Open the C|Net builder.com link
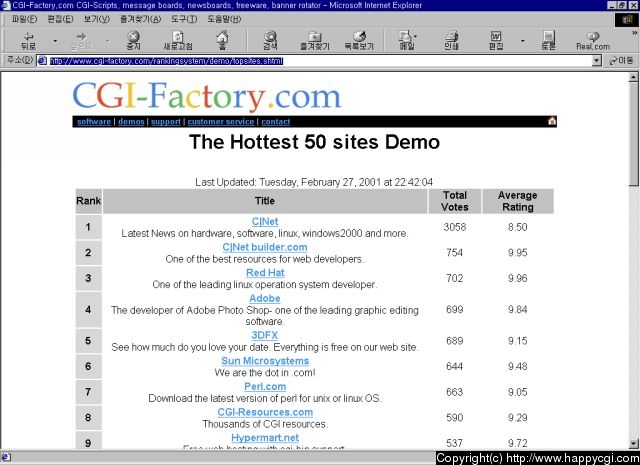This screenshot has height=465, width=640. [x=265, y=247]
